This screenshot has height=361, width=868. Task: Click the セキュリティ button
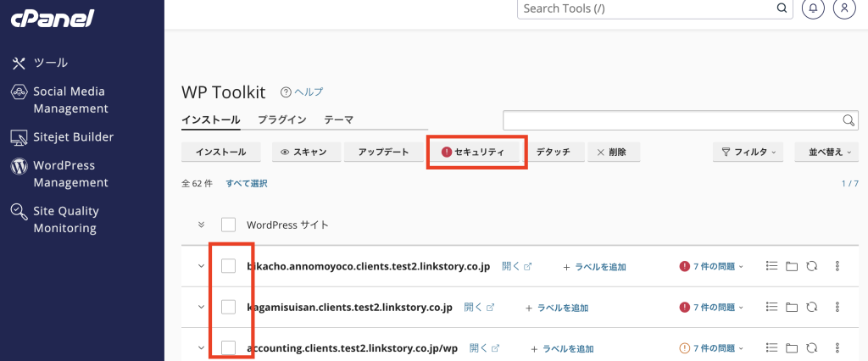473,152
